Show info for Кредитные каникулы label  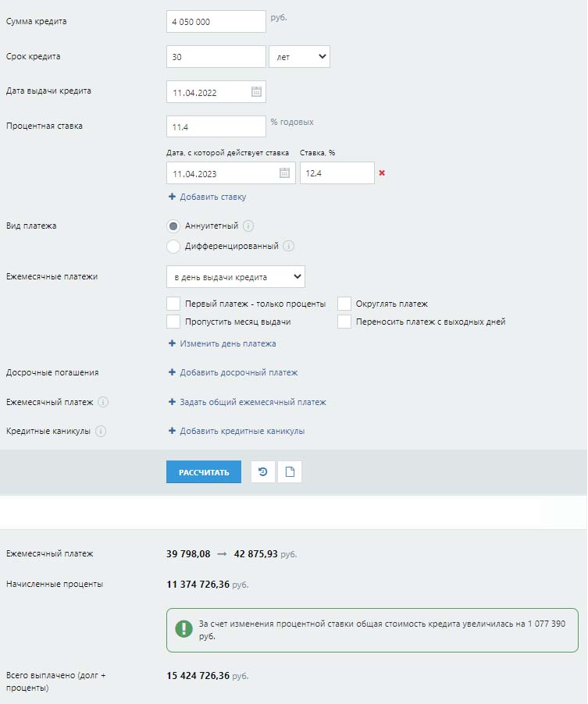pos(101,431)
